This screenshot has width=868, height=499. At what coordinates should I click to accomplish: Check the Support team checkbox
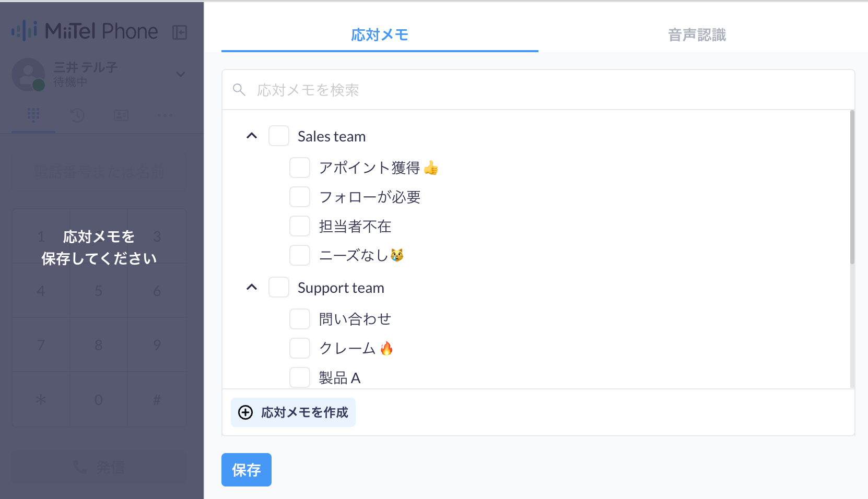point(279,287)
